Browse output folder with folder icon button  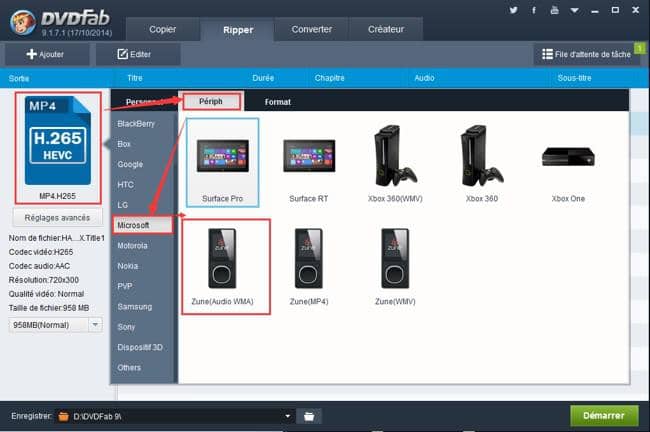click(309, 416)
